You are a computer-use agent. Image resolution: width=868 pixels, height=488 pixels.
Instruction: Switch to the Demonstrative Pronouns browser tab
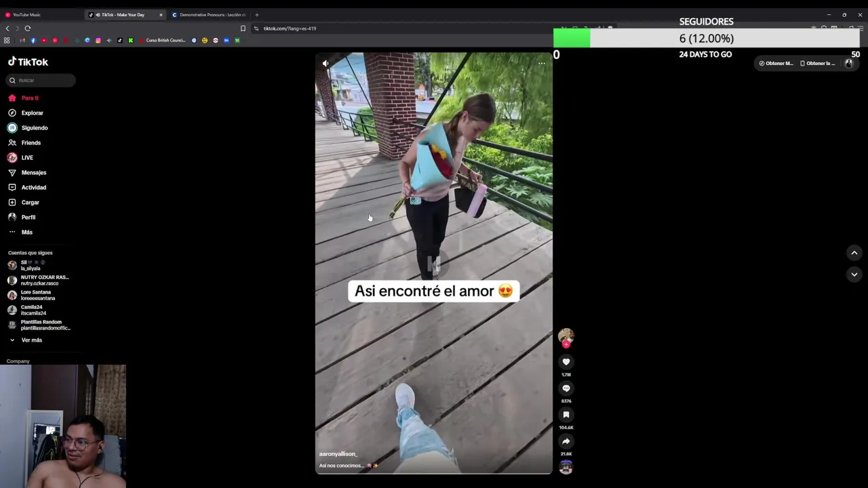click(209, 14)
